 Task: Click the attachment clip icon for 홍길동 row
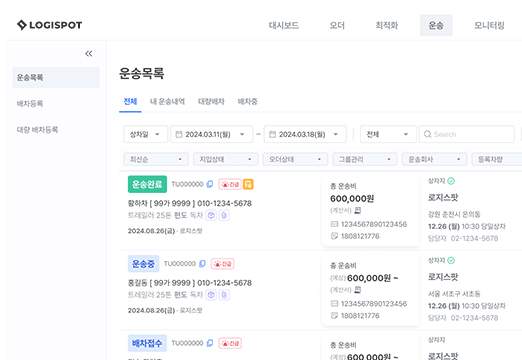tap(224, 295)
